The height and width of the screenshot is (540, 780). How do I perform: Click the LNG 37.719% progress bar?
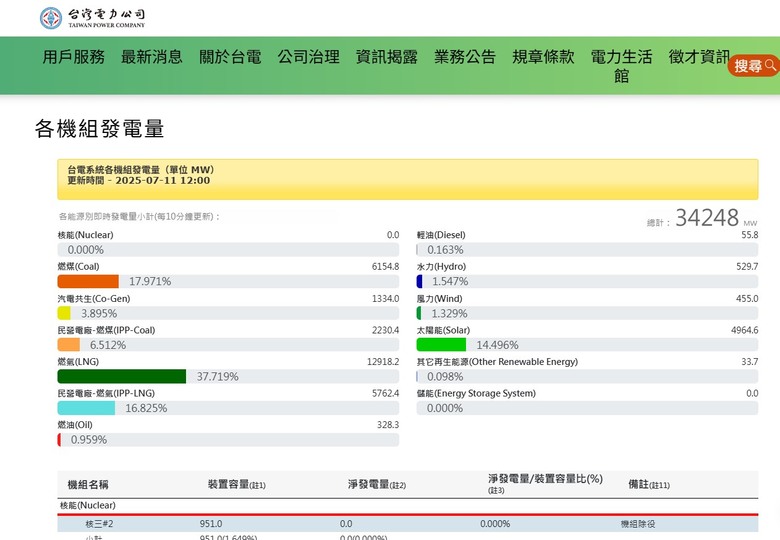click(x=228, y=376)
